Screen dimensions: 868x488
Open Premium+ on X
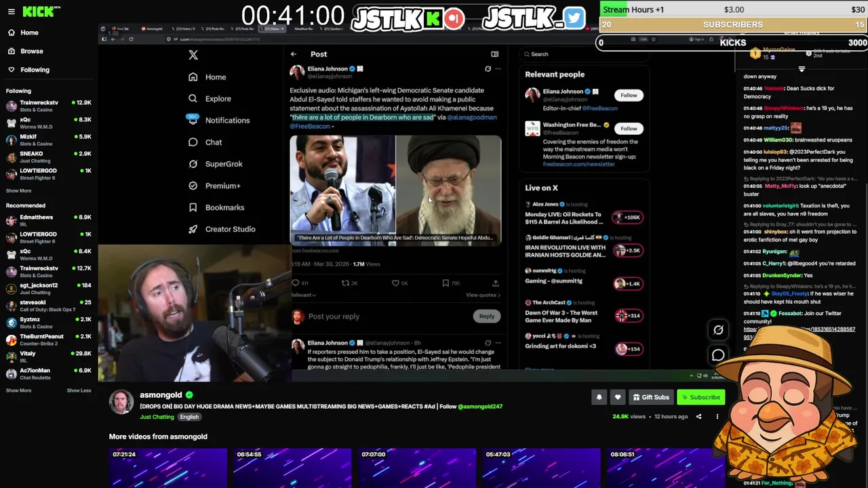(x=214, y=186)
